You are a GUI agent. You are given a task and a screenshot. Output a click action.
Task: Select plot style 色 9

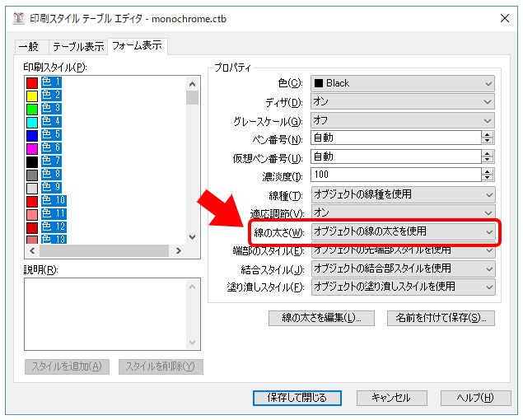51,187
